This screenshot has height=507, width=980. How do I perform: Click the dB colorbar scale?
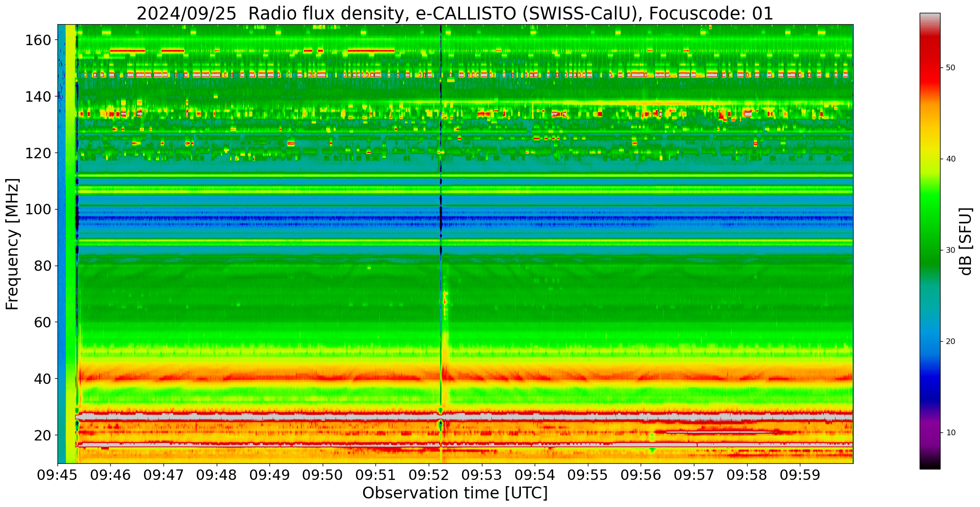pos(930,241)
